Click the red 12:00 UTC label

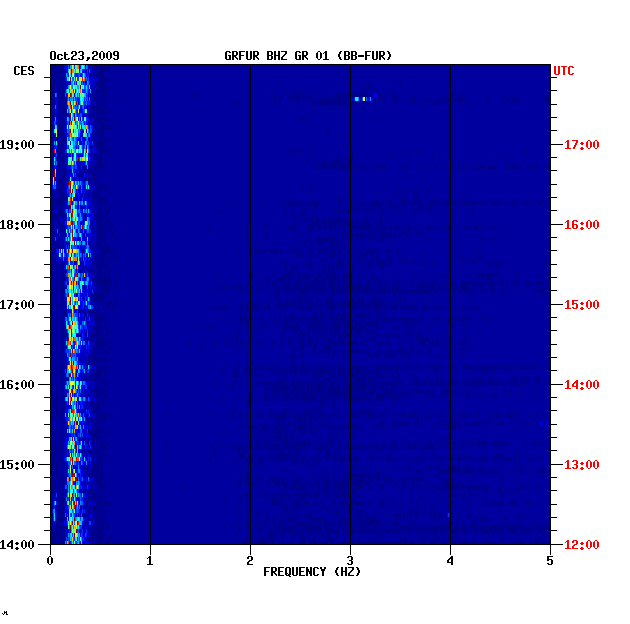(x=581, y=544)
